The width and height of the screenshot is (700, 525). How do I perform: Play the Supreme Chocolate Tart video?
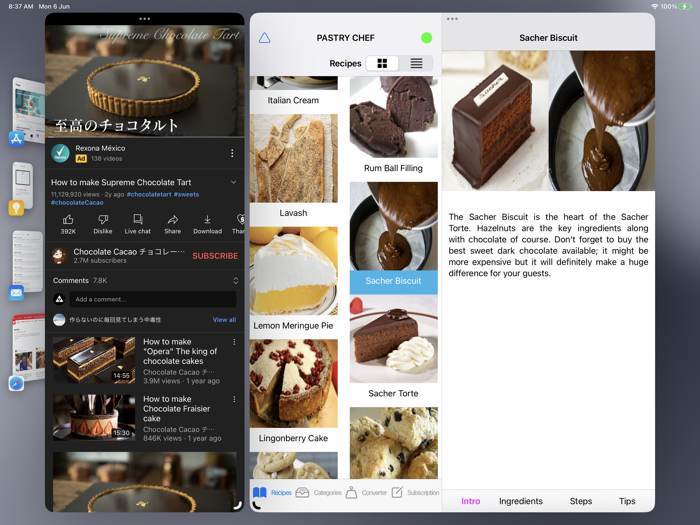145,81
